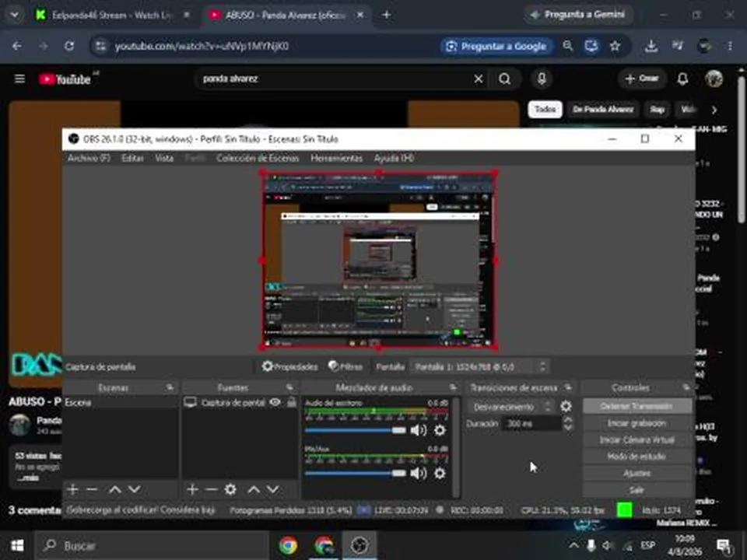Image resolution: width=747 pixels, height=560 pixels.
Task: Click the Chrome address bar
Action: pyautogui.click(x=267, y=46)
